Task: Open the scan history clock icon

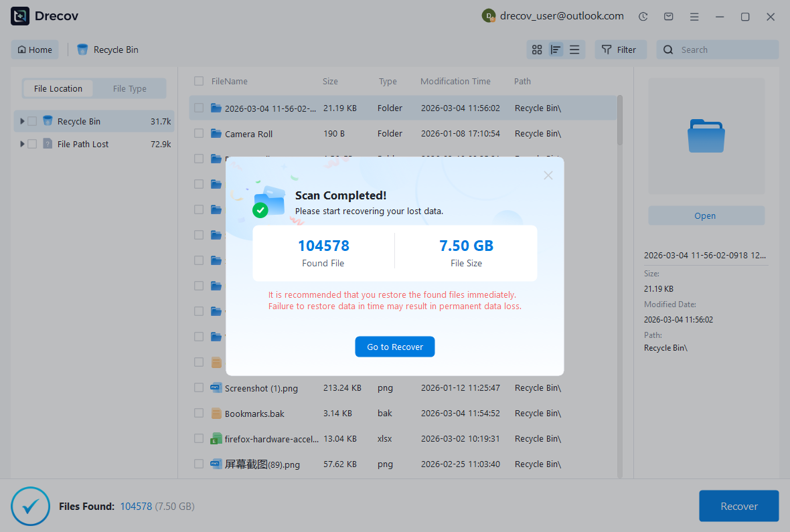Action: point(643,16)
